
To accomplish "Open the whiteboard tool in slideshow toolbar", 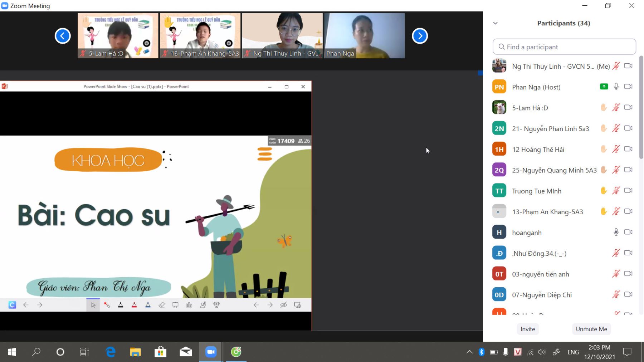I will [x=175, y=305].
